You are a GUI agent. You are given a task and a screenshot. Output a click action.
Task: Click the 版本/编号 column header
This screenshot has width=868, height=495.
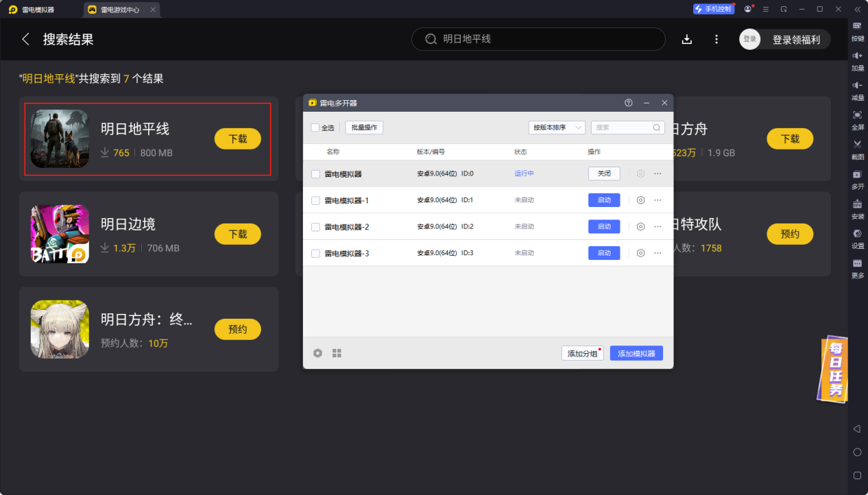tap(431, 152)
